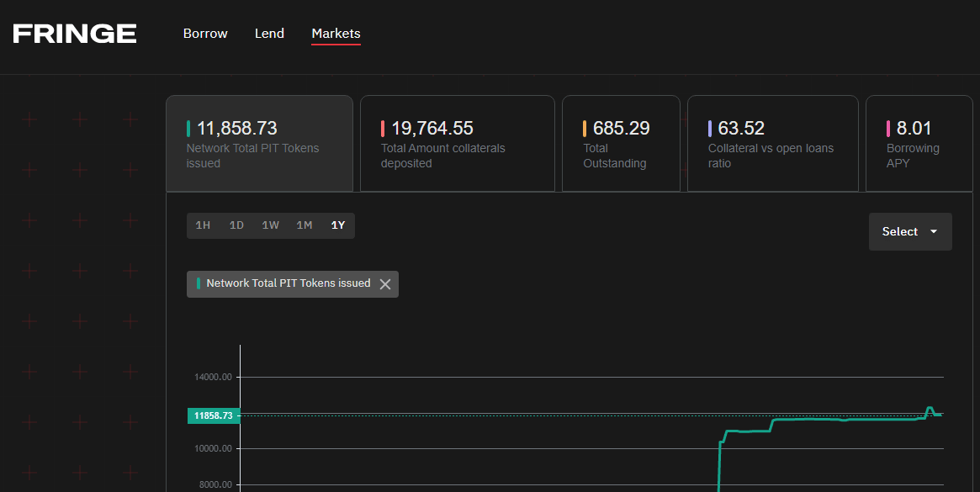The height and width of the screenshot is (492, 980).
Task: Select the Total Amount collaterals deposited card
Action: pos(458,144)
